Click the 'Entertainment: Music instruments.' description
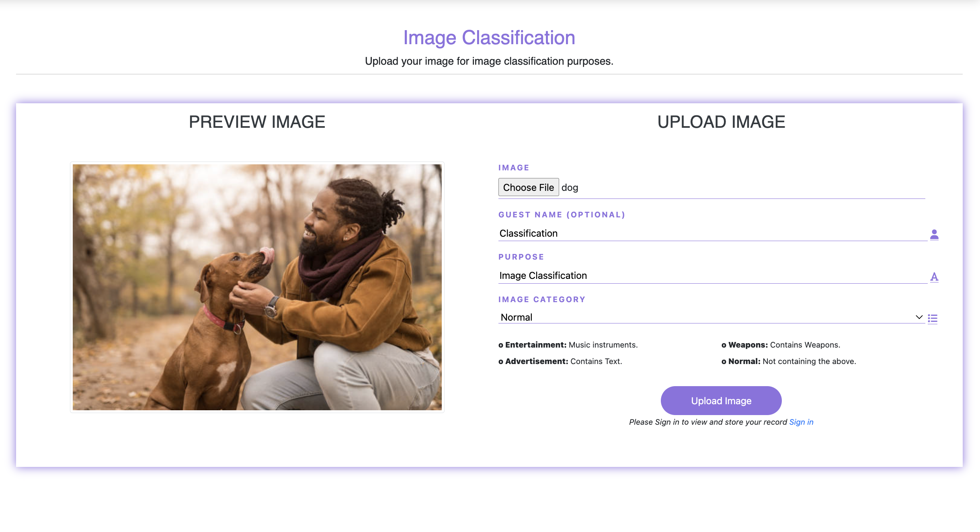 point(568,345)
